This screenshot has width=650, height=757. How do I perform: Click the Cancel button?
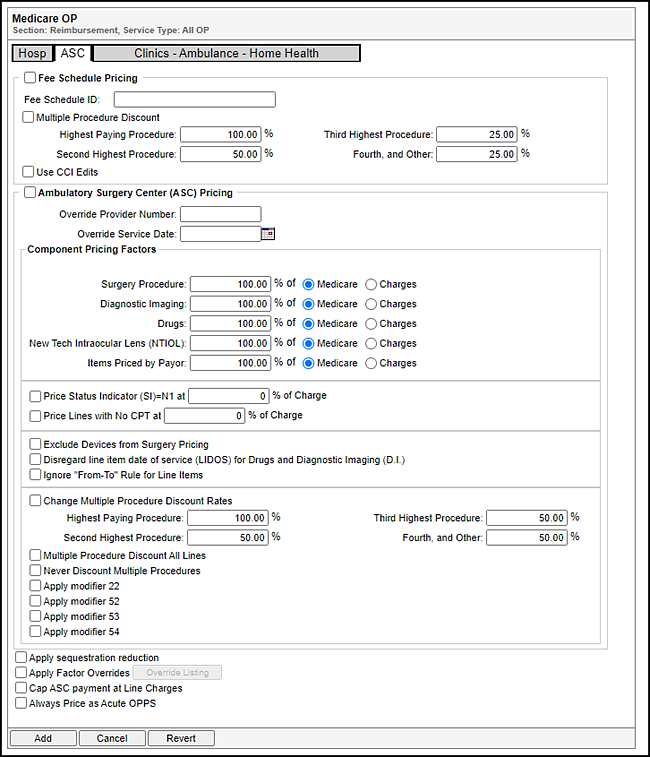pyautogui.click(x=112, y=738)
